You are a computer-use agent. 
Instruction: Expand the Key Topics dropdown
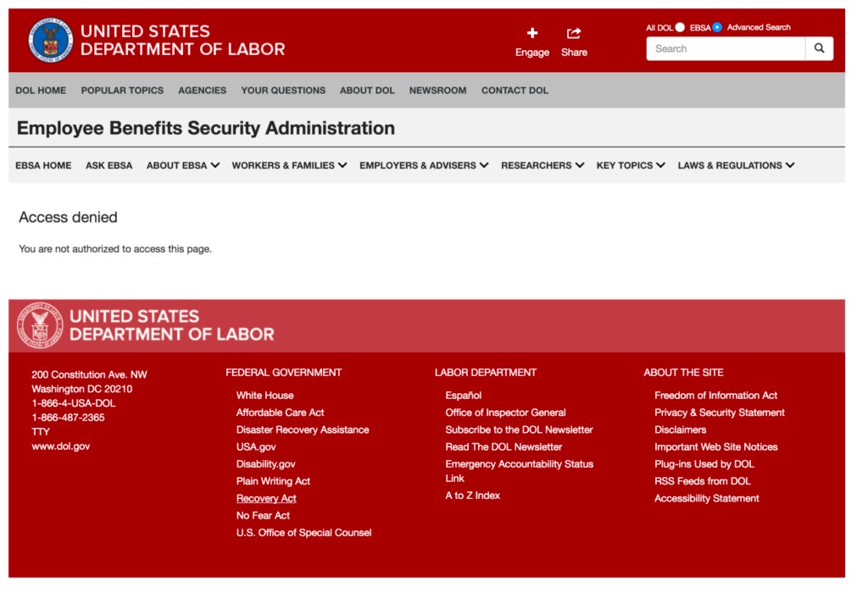click(631, 165)
